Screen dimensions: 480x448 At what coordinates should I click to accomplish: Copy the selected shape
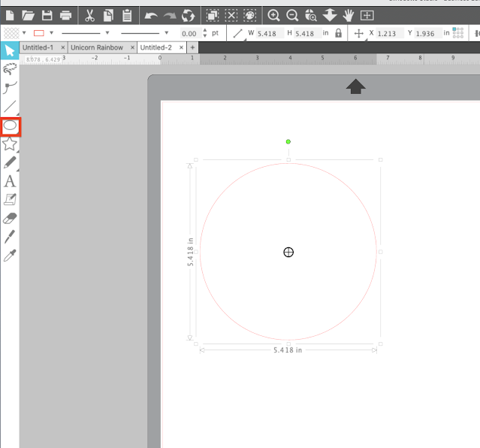108,15
